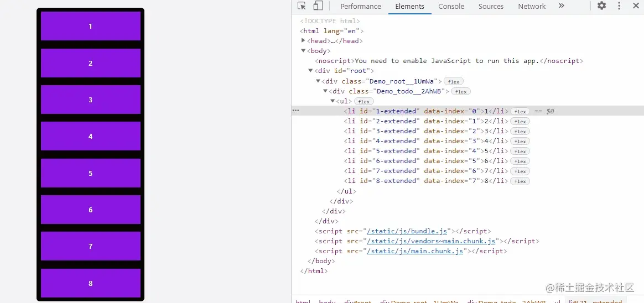
Task: Select the closing /ul tag line
Action: (346, 191)
